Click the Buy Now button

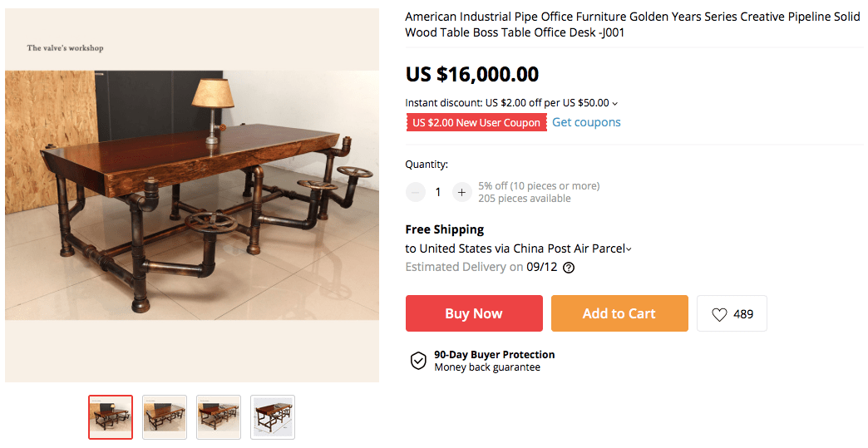click(473, 313)
